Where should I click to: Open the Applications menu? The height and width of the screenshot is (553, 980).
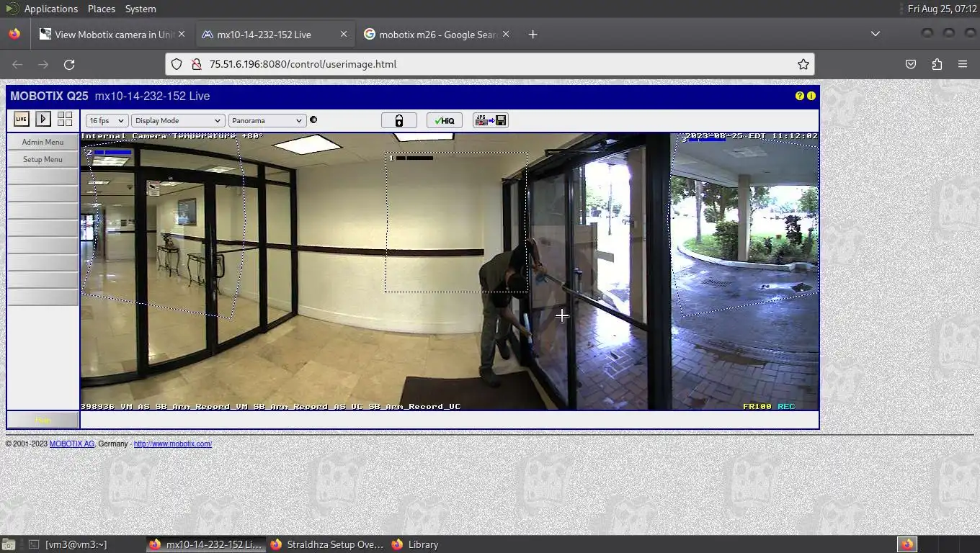(50, 9)
